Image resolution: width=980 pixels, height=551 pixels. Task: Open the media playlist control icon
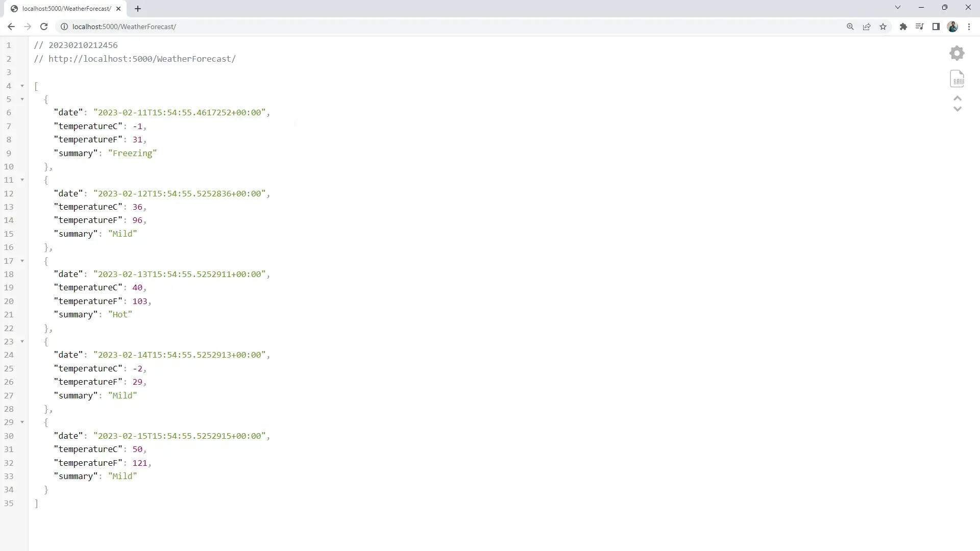[x=919, y=27]
